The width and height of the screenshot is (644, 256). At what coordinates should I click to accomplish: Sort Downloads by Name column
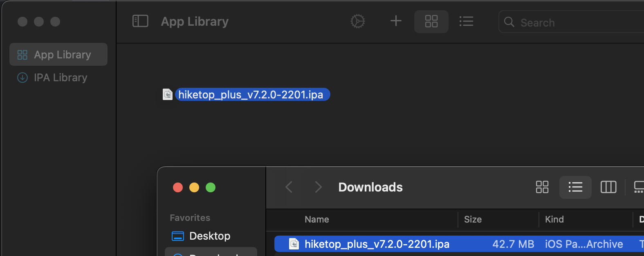coord(317,220)
